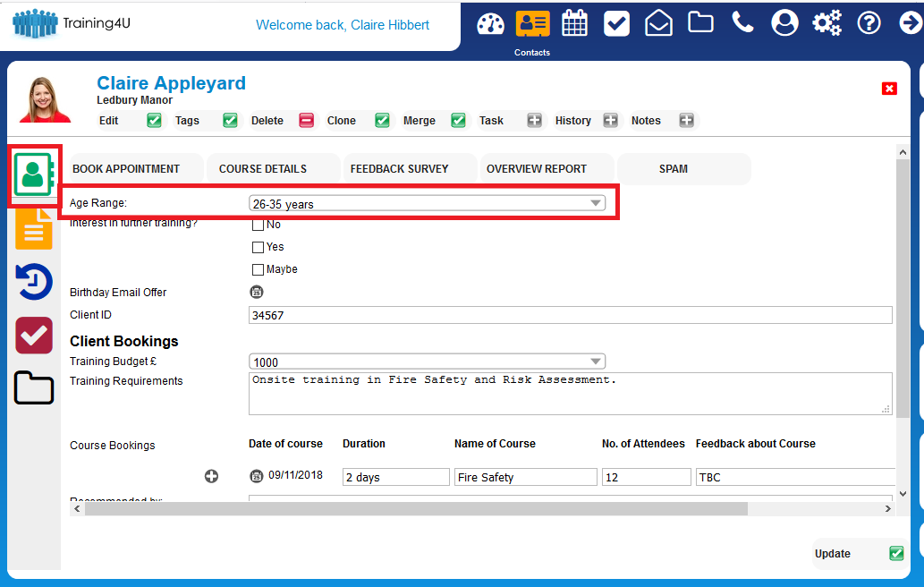Click the Name of Course field Fire Safety
Viewport: 924px width, 587px height.
526,477
